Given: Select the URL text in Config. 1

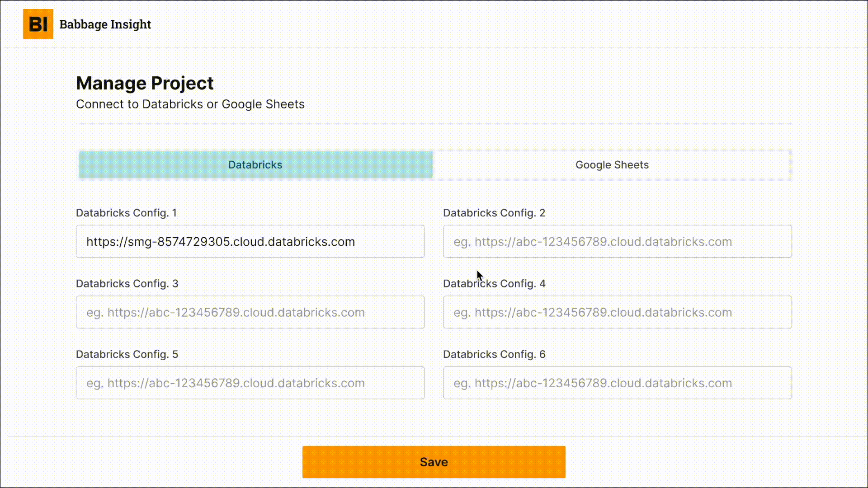Looking at the screenshot, I should [221, 241].
